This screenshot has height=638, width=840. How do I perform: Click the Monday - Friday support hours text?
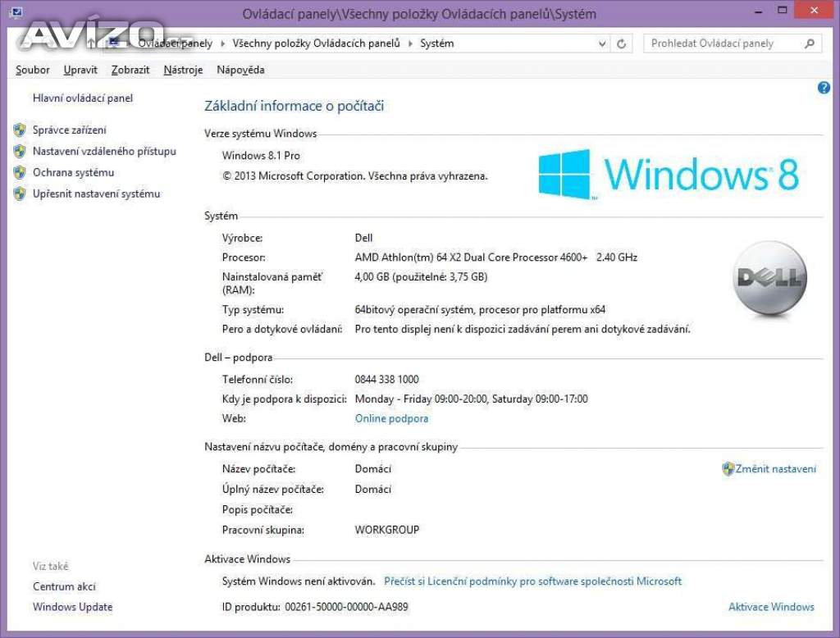472,399
